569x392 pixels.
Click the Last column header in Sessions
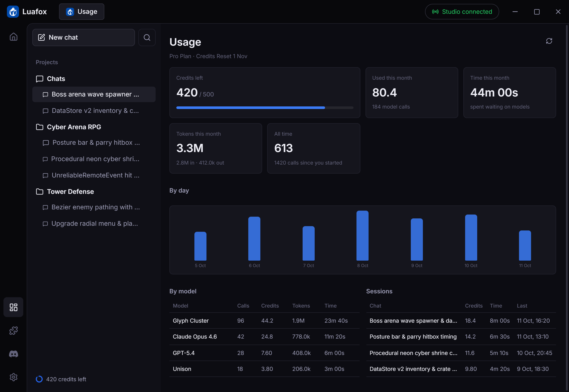pos(522,306)
